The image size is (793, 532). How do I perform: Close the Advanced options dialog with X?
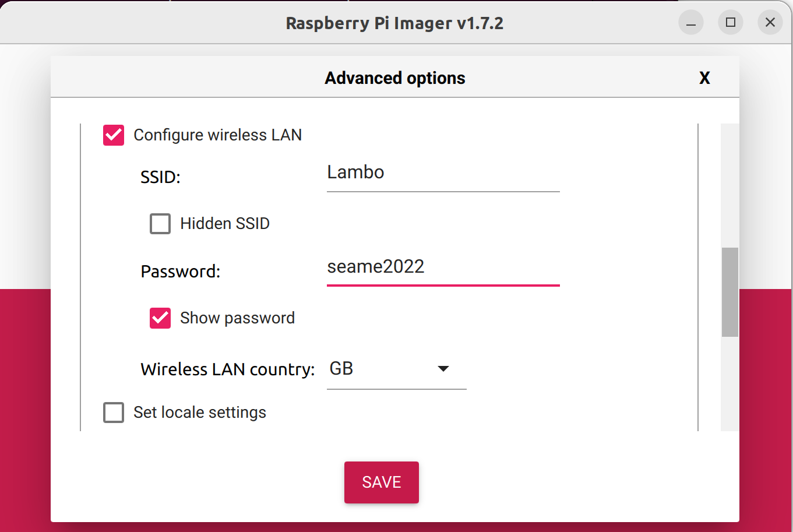(704, 78)
